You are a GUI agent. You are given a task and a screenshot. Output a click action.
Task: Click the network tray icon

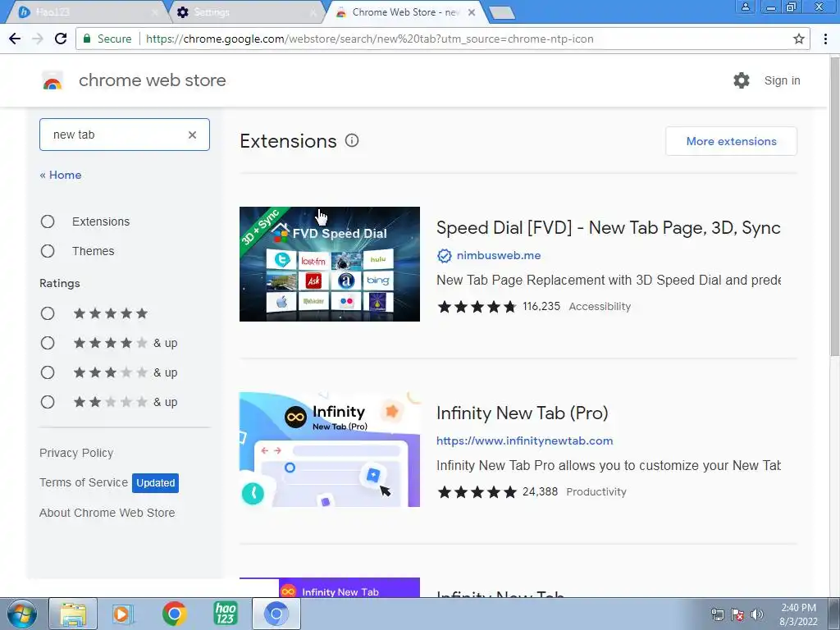[x=717, y=614]
